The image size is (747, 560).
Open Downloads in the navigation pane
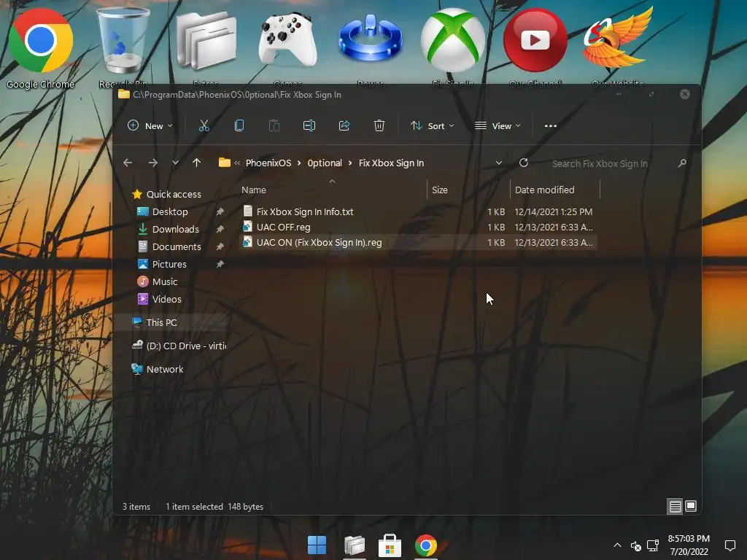[175, 229]
